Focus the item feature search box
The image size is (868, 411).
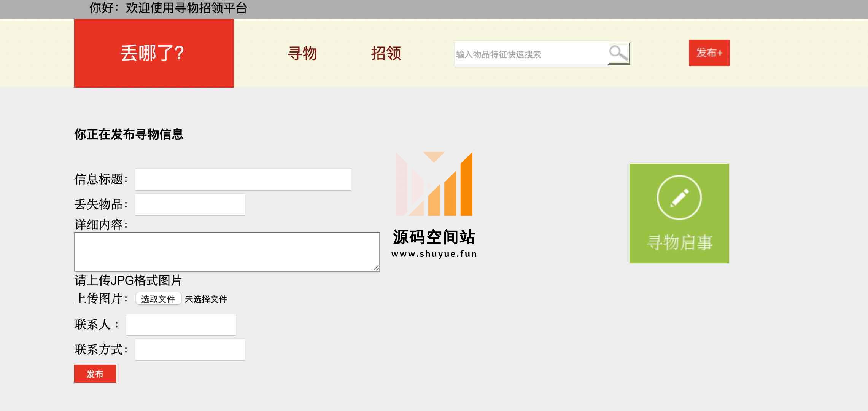[531, 54]
